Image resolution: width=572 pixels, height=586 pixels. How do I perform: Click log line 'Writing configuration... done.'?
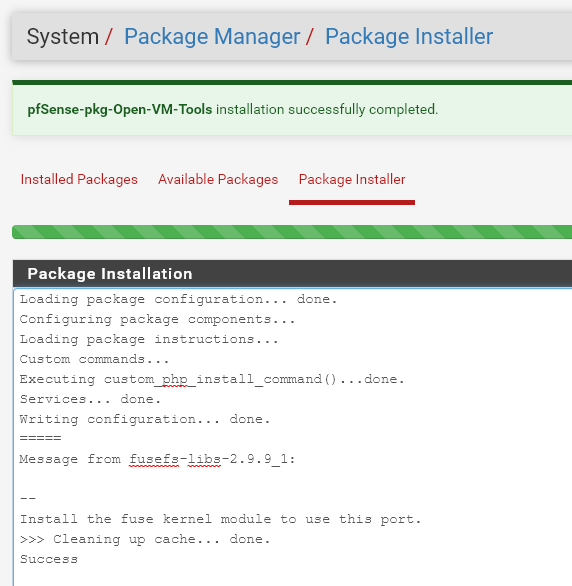coord(145,419)
